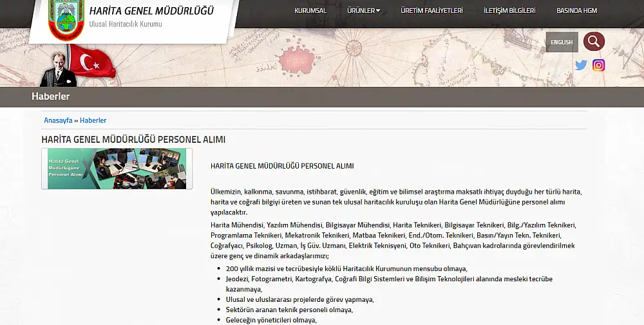
Task: Click the bullet 'Sektörün aranan teknik personeli olmaya'
Action: (x=290, y=310)
